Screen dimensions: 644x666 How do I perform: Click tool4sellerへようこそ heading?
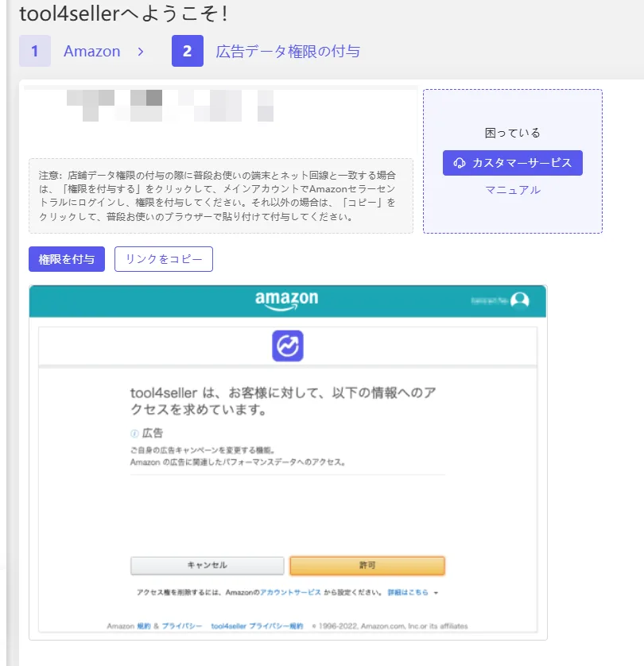(x=123, y=14)
